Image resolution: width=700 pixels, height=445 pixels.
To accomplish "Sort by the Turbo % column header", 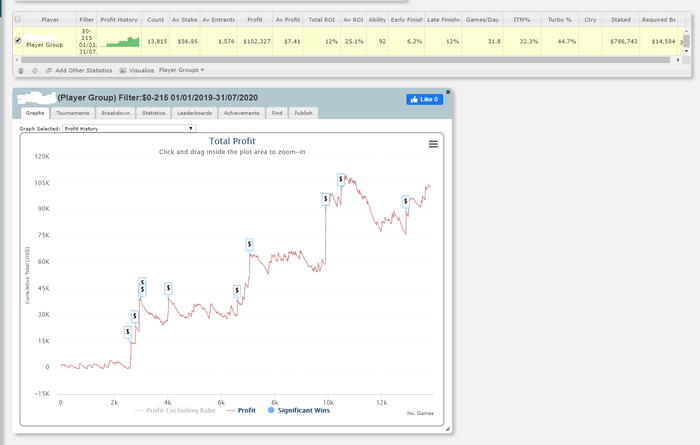I will pos(559,20).
